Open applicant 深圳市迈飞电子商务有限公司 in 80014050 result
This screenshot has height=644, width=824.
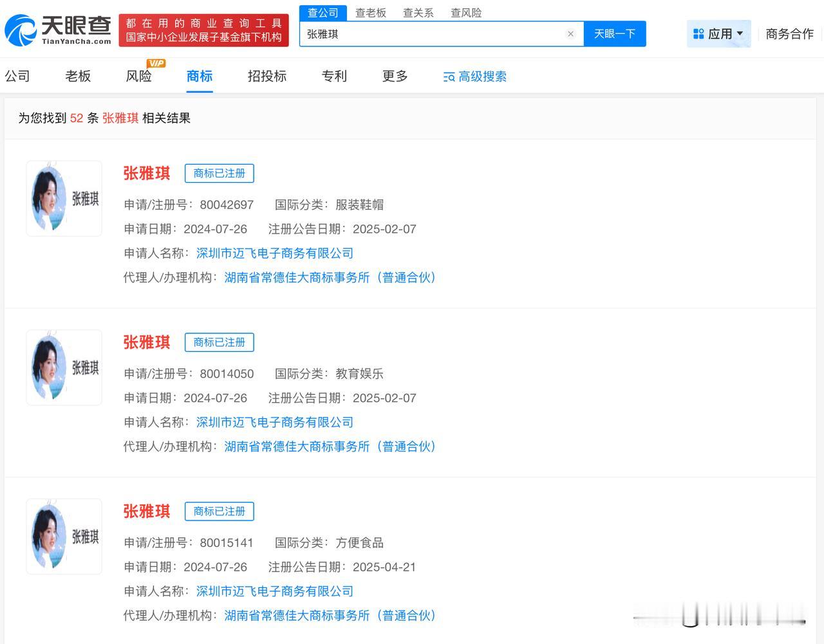point(275,423)
